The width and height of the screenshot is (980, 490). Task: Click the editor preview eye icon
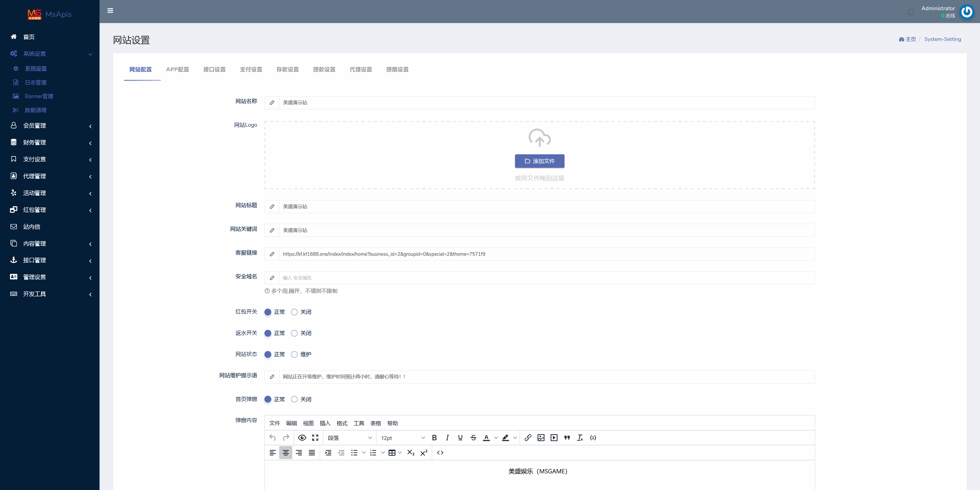(302, 437)
